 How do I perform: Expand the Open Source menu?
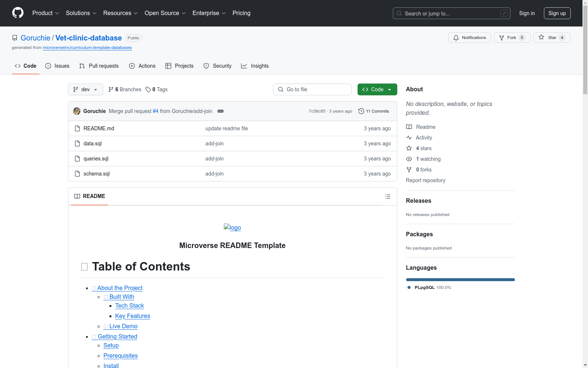coord(165,13)
